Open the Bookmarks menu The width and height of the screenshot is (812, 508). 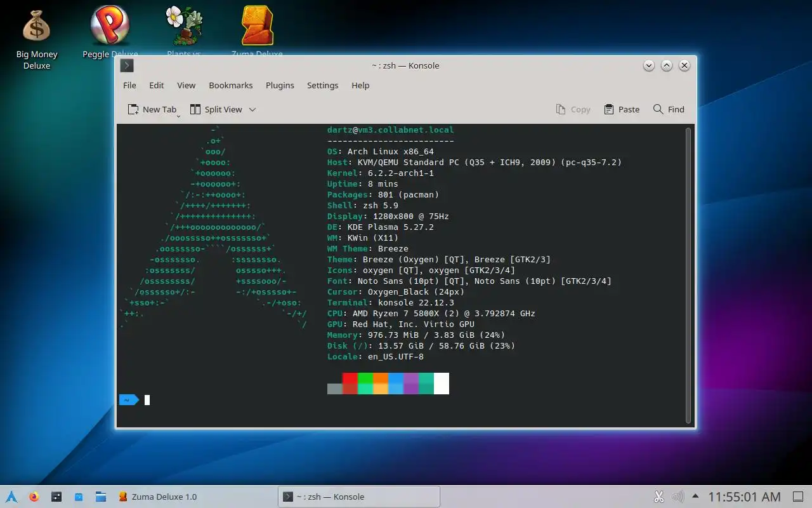[x=231, y=85]
